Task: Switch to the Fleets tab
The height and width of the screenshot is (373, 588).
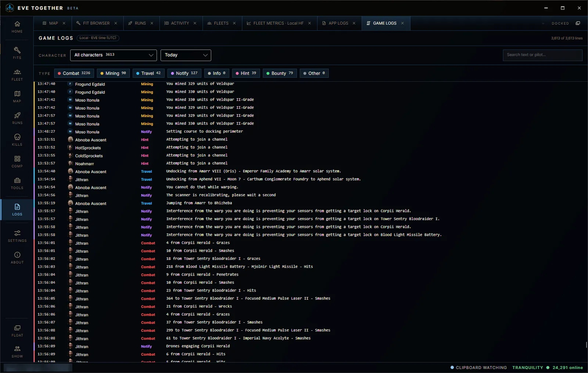Action: tap(221, 23)
